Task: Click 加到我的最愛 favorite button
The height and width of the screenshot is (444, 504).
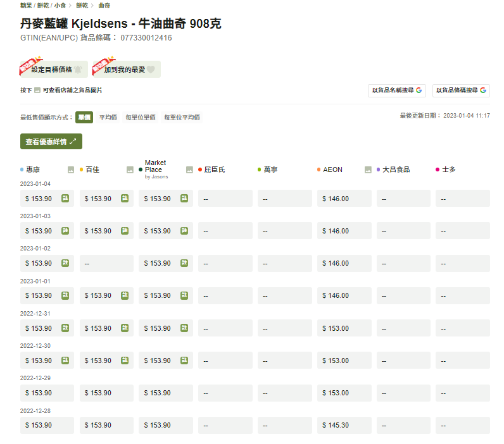Action: pyautogui.click(x=127, y=69)
